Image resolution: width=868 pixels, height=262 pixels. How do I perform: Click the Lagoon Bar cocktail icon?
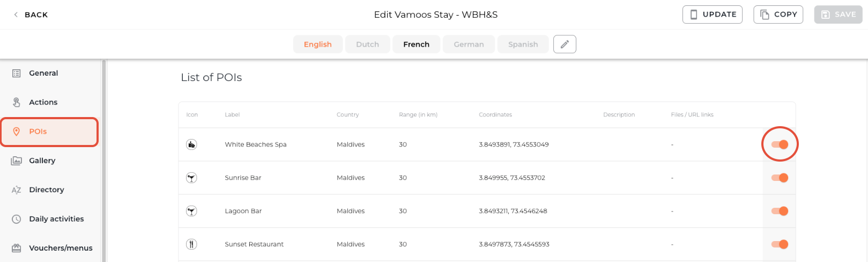pyautogui.click(x=191, y=211)
